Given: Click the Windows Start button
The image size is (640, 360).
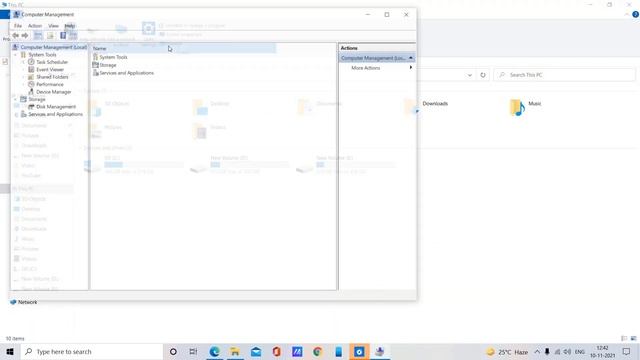Looking at the screenshot, I should click(x=10, y=351).
